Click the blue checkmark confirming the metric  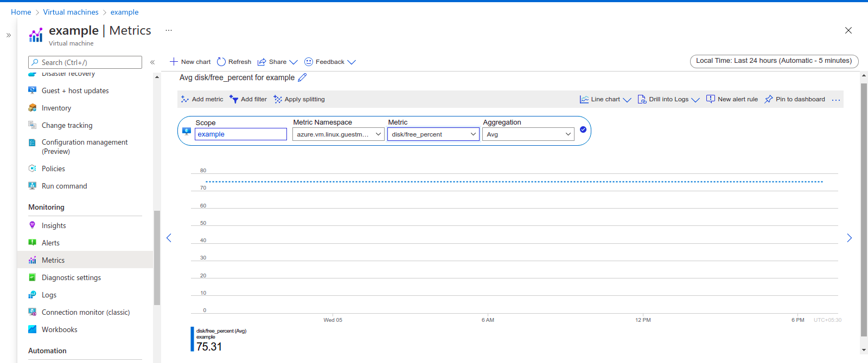point(583,129)
